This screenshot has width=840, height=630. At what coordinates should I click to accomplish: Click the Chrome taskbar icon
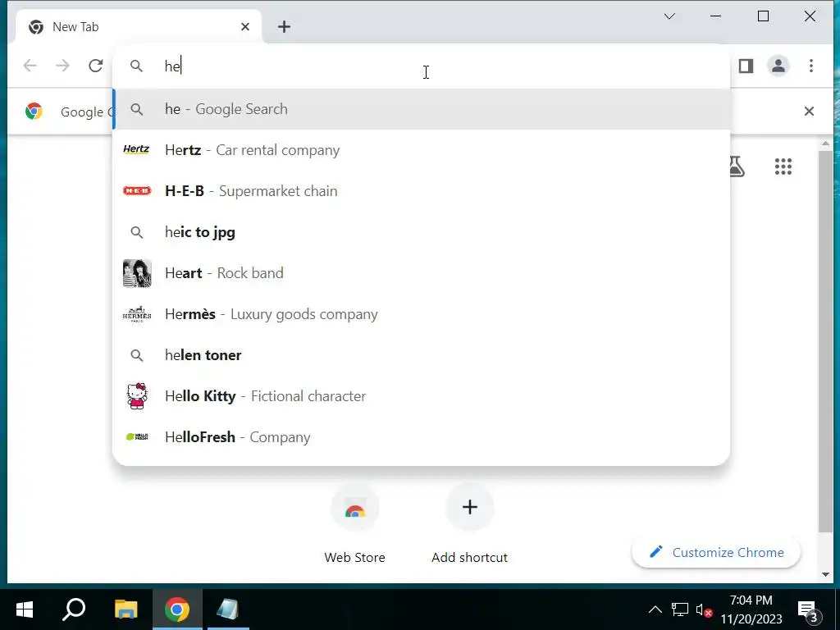pyautogui.click(x=177, y=609)
